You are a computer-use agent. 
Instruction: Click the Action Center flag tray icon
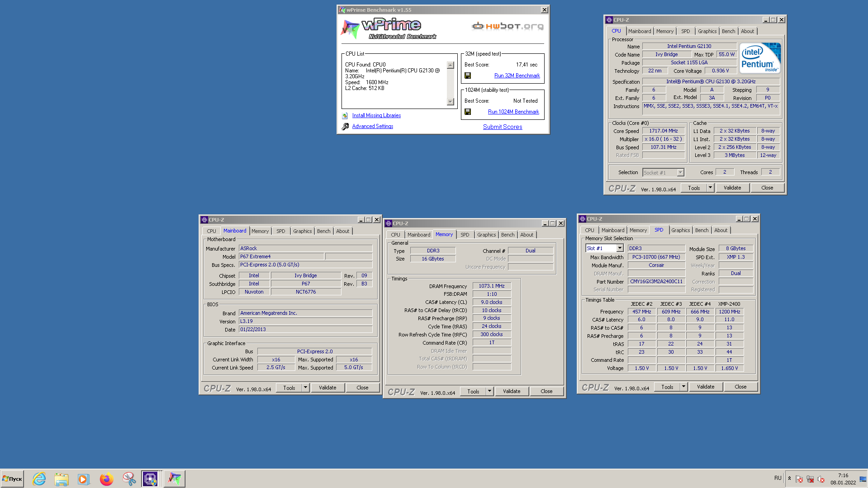click(799, 479)
